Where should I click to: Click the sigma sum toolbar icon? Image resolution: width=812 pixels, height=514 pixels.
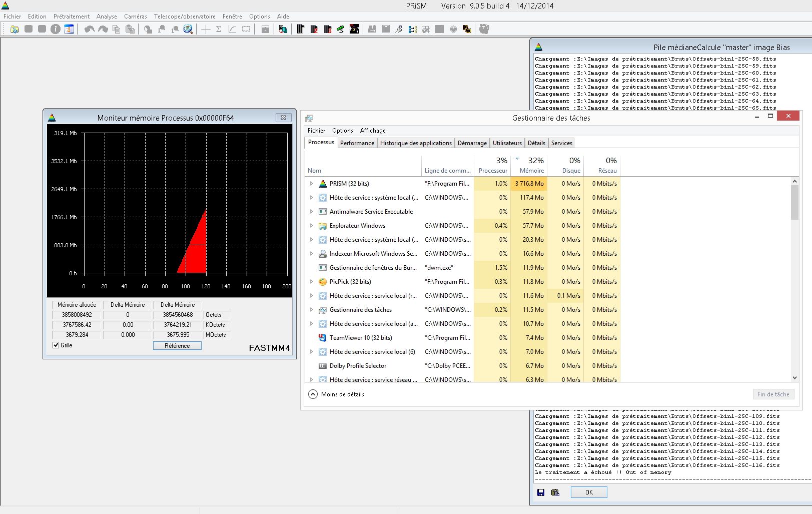pyautogui.click(x=219, y=29)
